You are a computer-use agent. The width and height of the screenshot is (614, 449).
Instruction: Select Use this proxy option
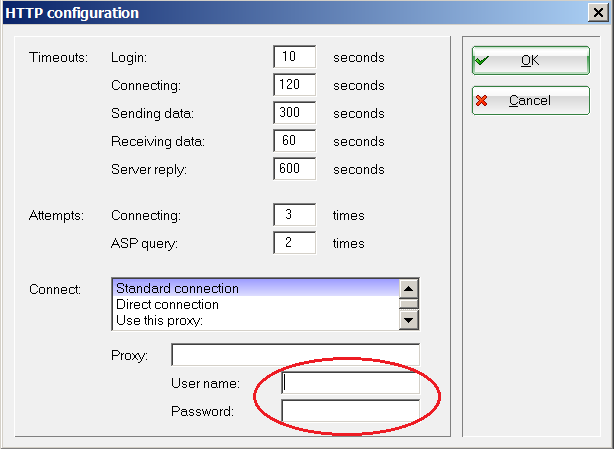coord(256,319)
